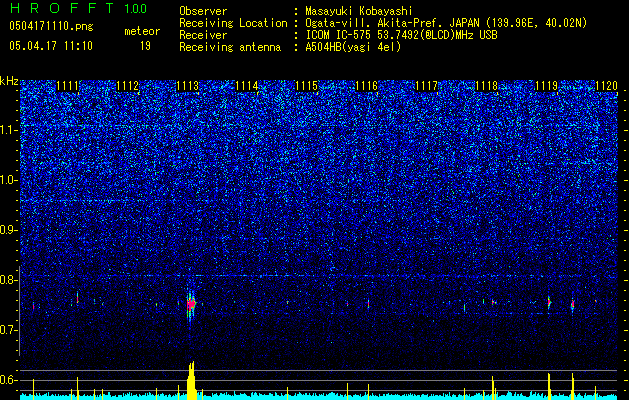This screenshot has height=400, width=629.
Task: Click the 1117 time marker
Action: tap(426, 86)
